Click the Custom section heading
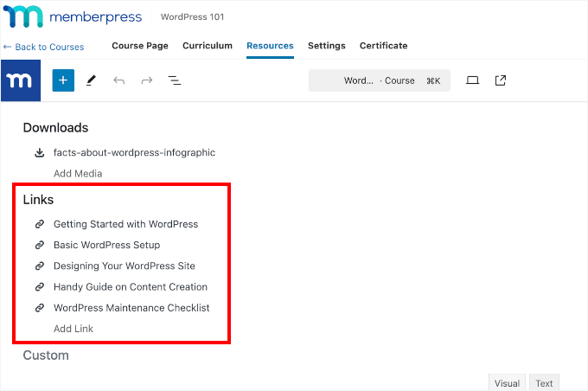 click(46, 356)
